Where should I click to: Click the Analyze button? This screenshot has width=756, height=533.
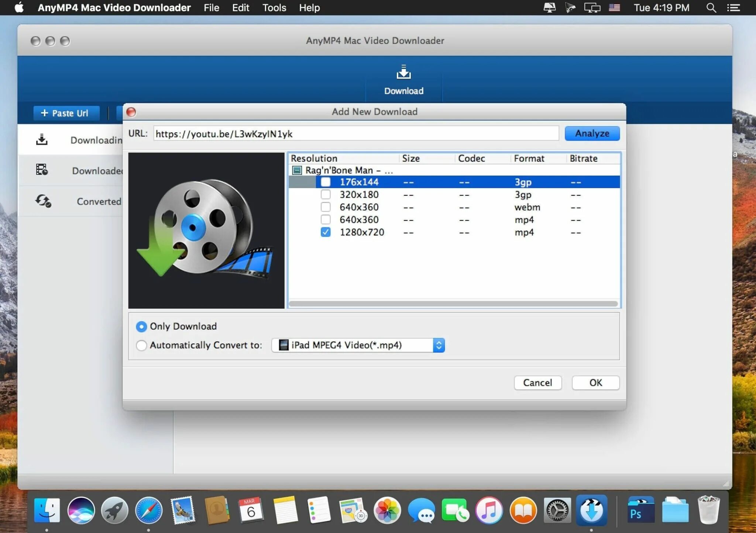pos(592,133)
